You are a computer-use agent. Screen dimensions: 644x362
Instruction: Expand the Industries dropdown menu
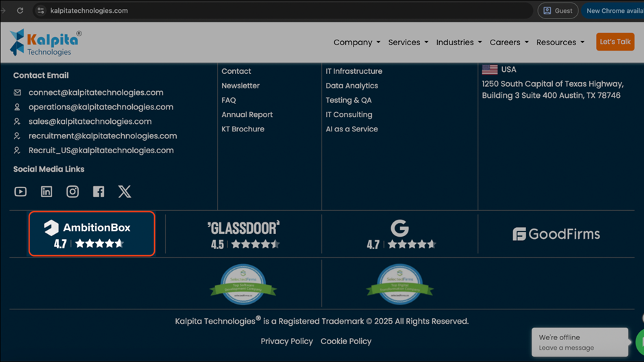point(458,42)
